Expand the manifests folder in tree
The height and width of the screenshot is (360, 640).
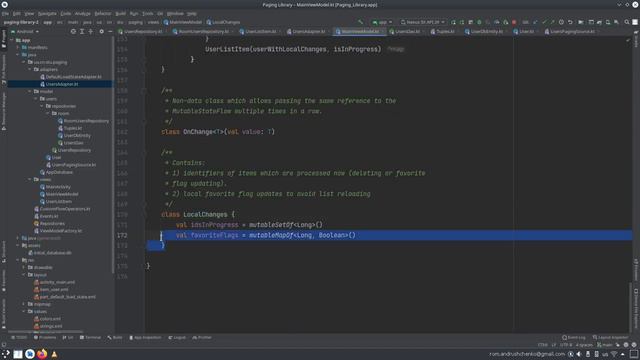(18, 47)
